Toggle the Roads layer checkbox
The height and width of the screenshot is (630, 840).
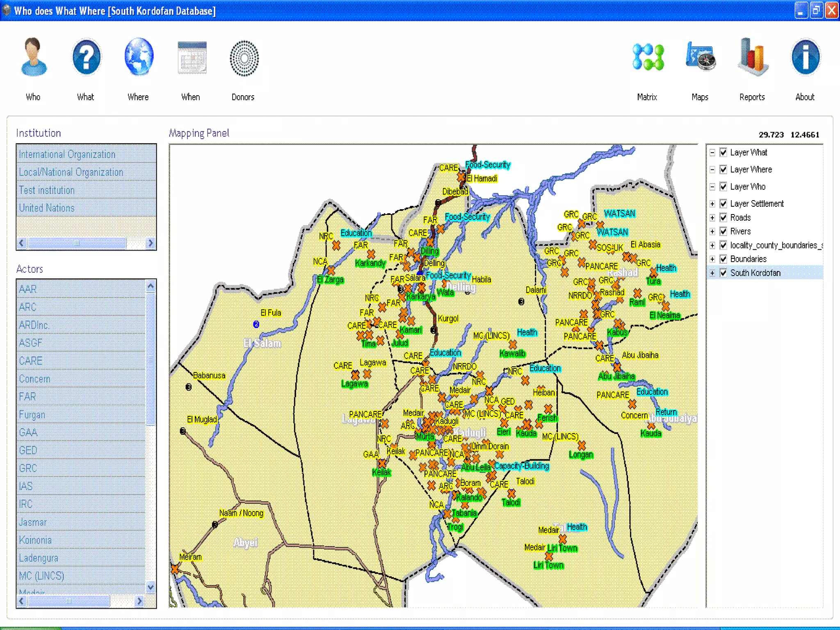[724, 217]
